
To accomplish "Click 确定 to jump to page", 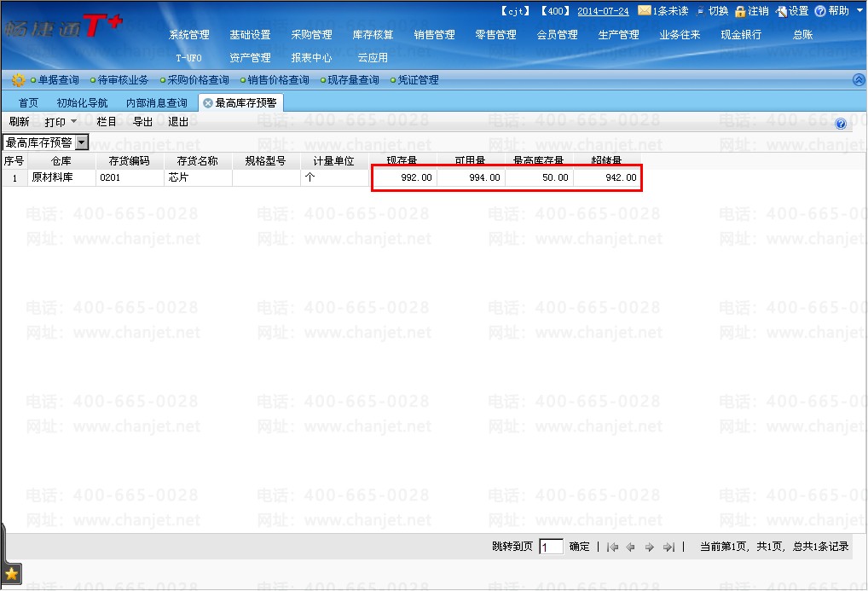I will (580, 547).
